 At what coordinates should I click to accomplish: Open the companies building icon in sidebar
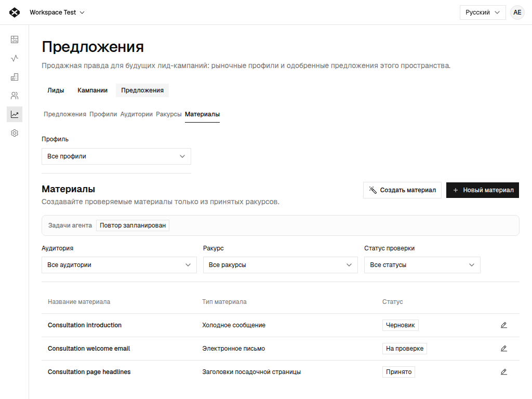click(x=15, y=77)
